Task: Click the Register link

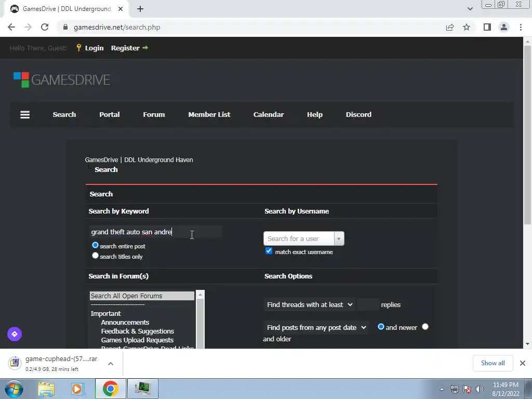Action: (x=125, y=48)
